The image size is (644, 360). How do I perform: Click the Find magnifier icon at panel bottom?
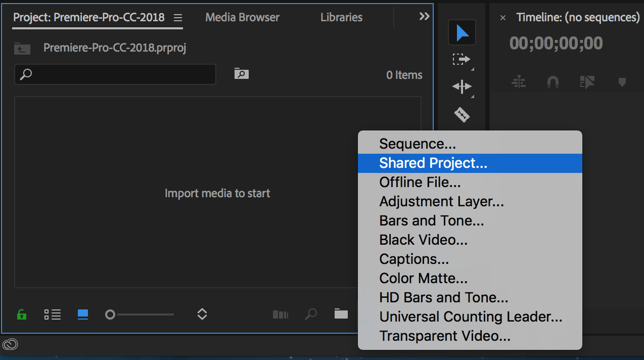pyautogui.click(x=311, y=314)
